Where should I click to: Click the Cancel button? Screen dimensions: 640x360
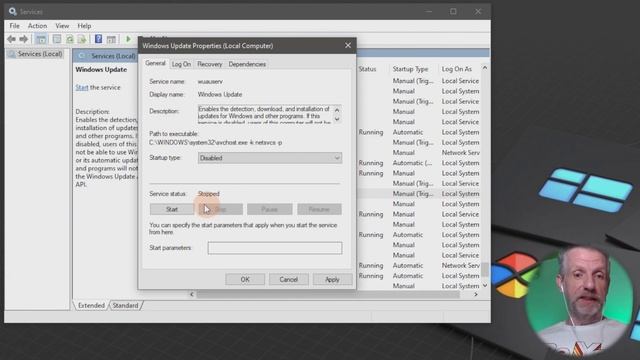click(x=289, y=280)
